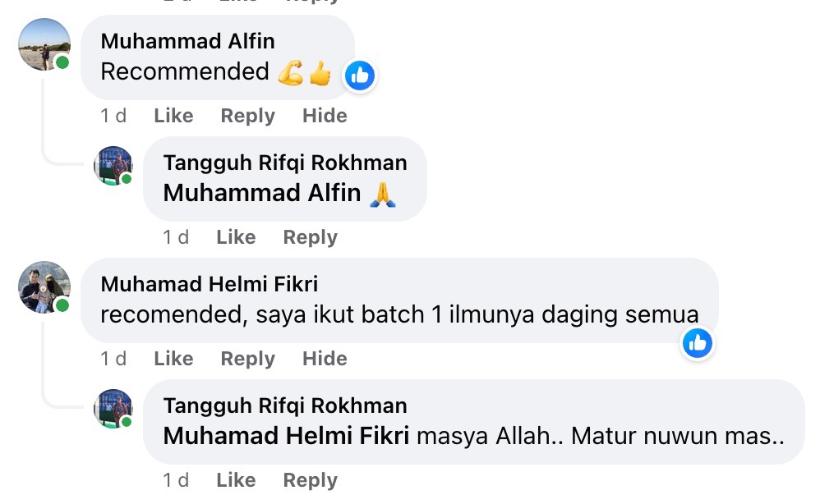Click the tagged 'Muhamad Helmi Fikri' mention in the reply

pos(286,436)
